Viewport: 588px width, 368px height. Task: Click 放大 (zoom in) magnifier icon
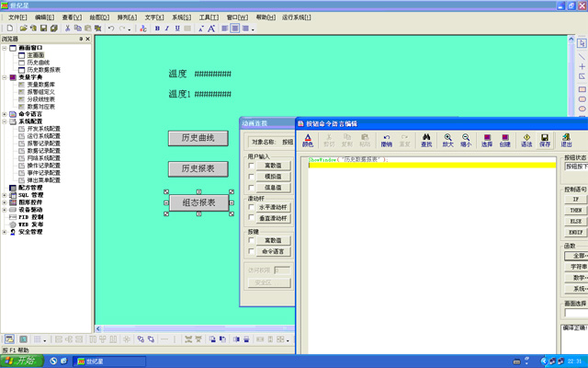coord(447,141)
